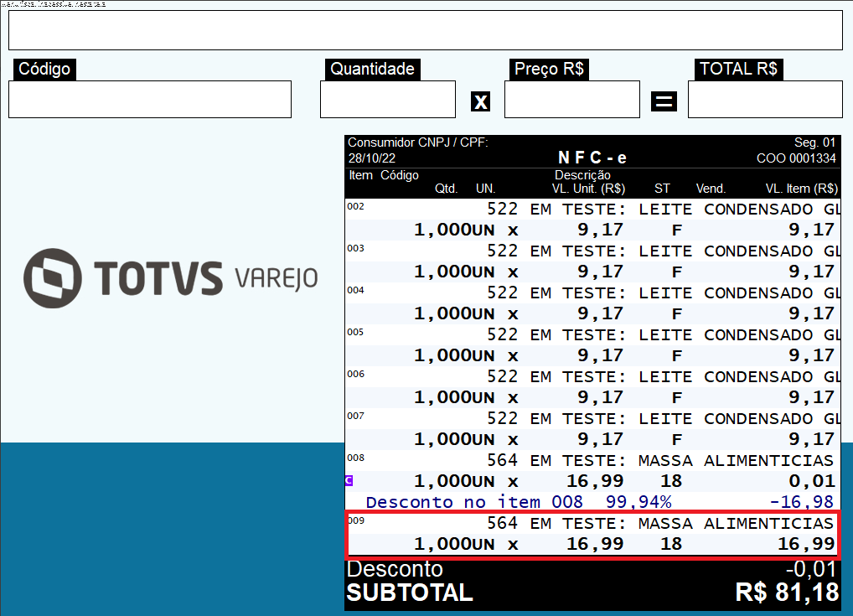Viewport: 853px width, 616px height.
Task: Click the Descrição column header
Action: click(x=582, y=175)
